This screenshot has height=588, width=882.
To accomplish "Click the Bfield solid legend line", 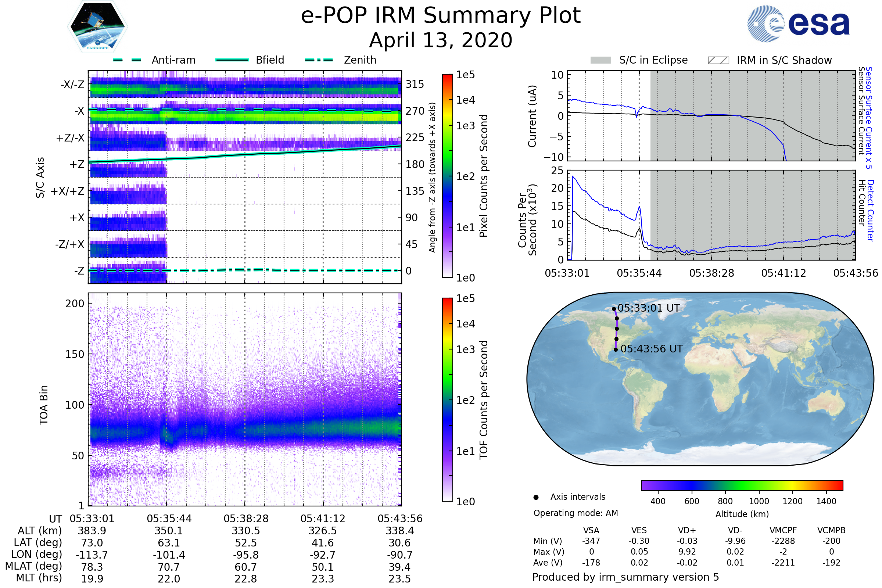I will click(232, 60).
